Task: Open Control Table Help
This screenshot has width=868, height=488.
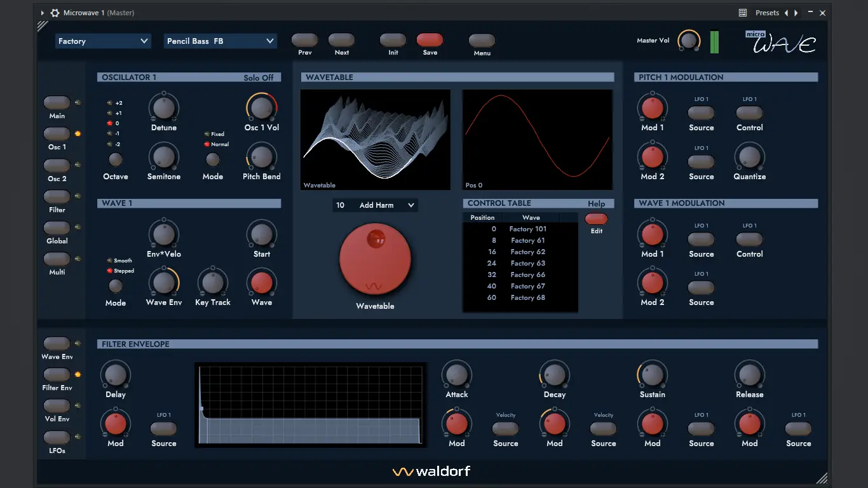Action: point(596,204)
